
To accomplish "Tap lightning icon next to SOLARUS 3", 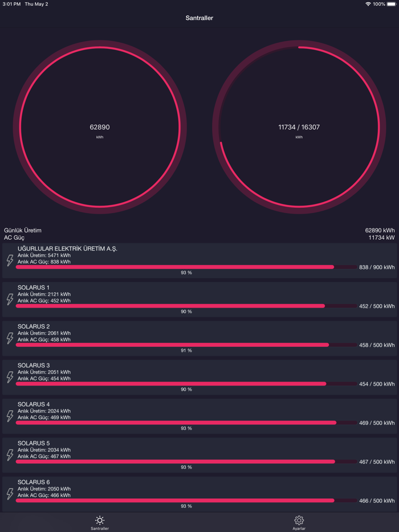I will [x=10, y=377].
